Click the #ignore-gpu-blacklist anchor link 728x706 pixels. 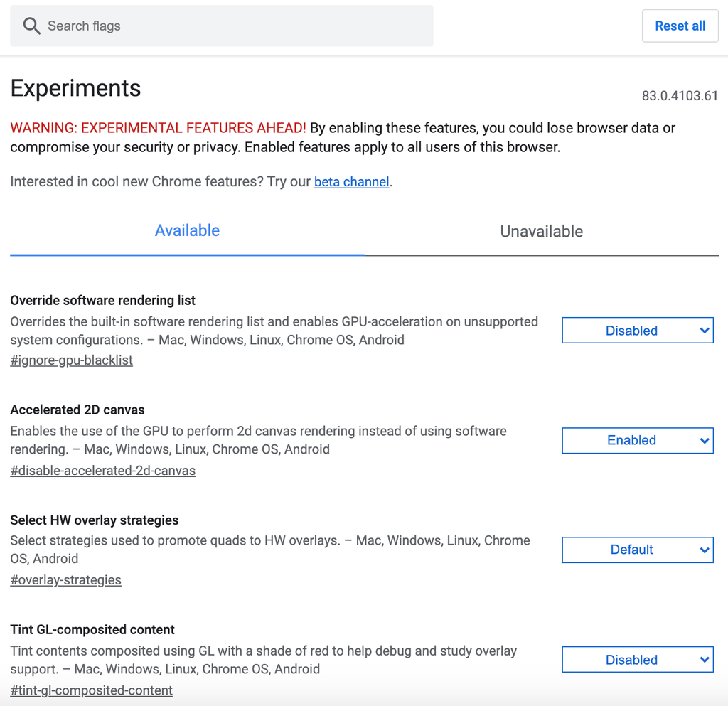(x=71, y=360)
